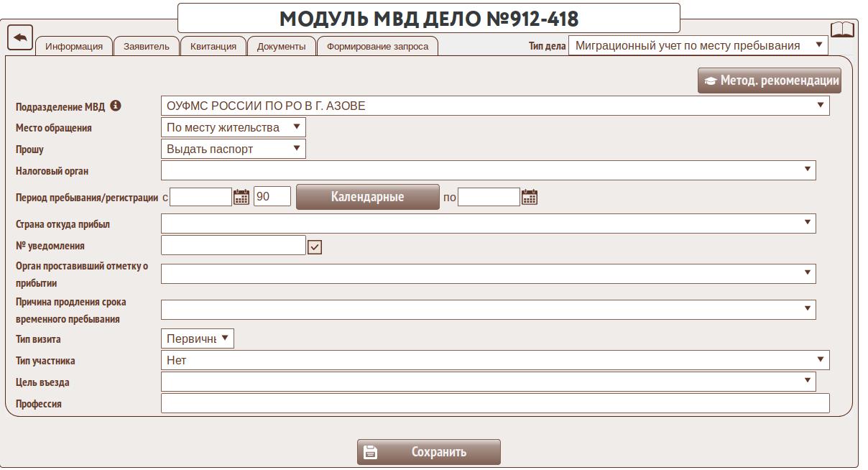Viewport: 868px width, 470px height.
Task: Go to the Формирование запроса tab
Action: point(377,47)
